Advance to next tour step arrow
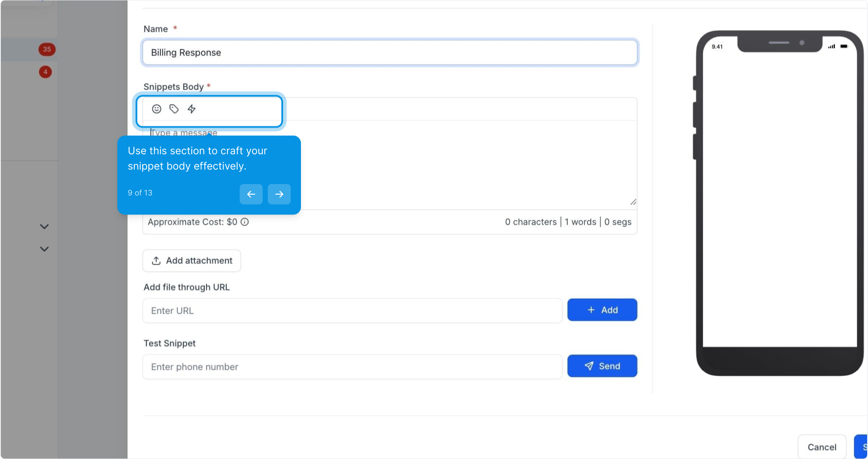 [x=279, y=194]
